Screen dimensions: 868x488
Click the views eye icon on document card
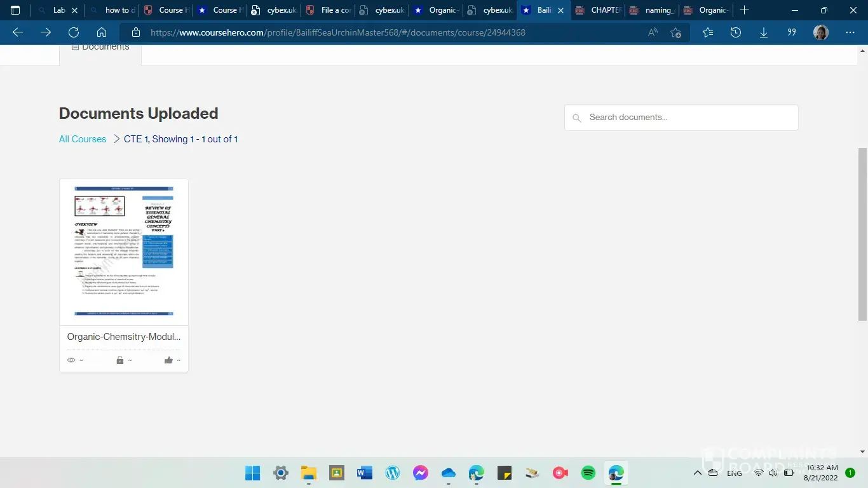[71, 360]
